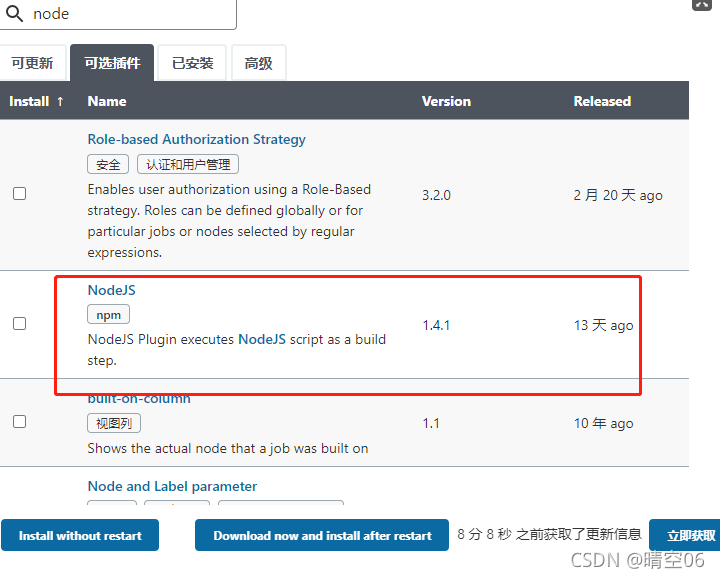Click version 1.4.1 of NodeJS

436,325
